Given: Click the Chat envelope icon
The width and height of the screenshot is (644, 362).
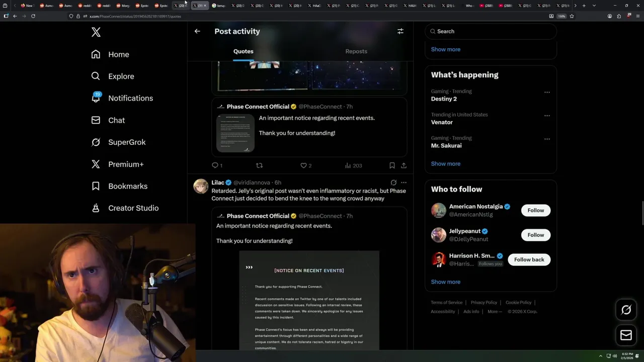Looking at the screenshot, I should coord(96,120).
